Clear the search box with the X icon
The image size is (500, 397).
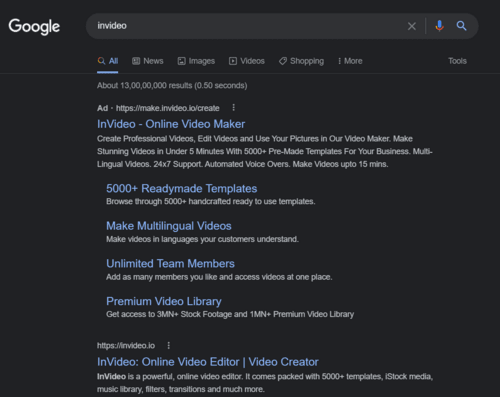coord(412,26)
